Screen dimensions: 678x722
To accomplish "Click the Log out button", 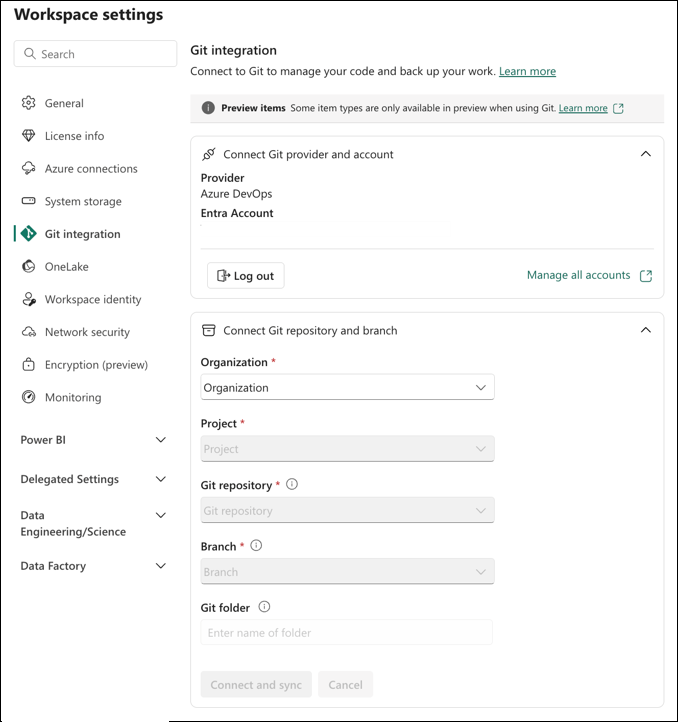I will [245, 275].
